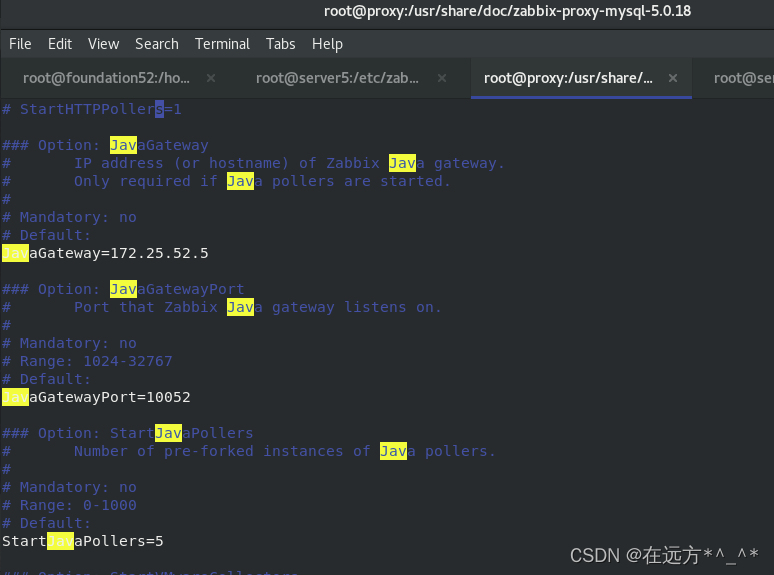Switch to the root@foundation52 tab

coord(107,78)
